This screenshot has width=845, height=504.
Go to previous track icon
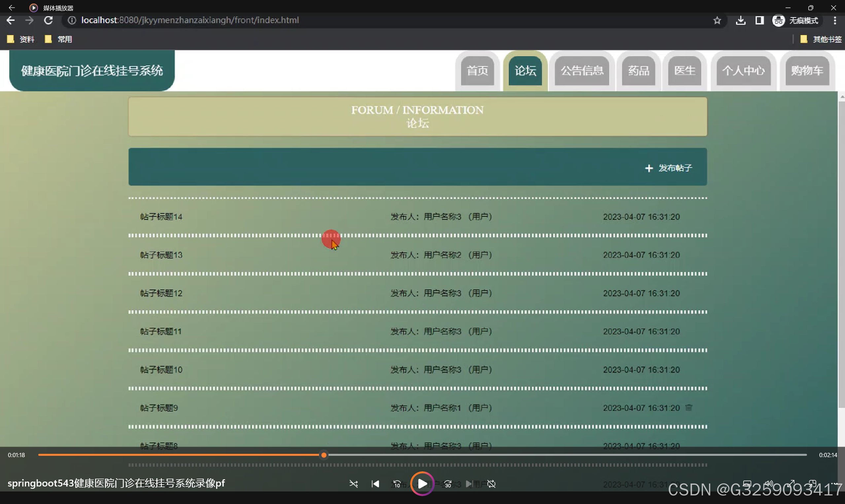point(375,484)
